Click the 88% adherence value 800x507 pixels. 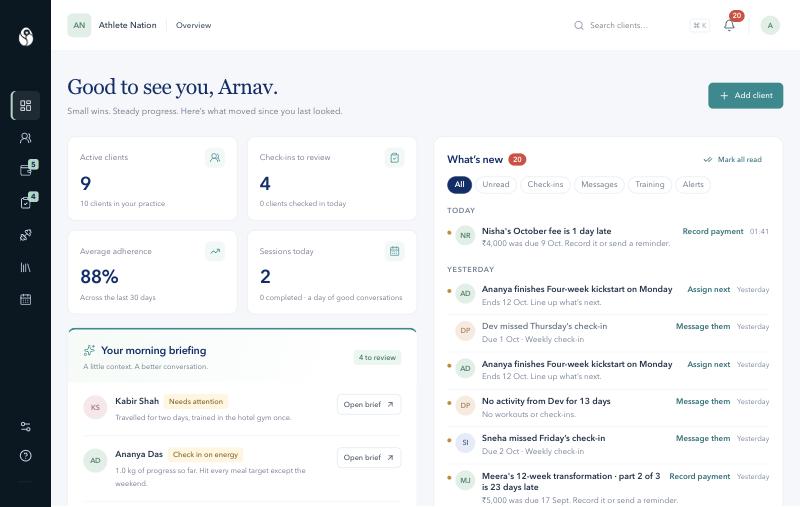[x=99, y=277]
